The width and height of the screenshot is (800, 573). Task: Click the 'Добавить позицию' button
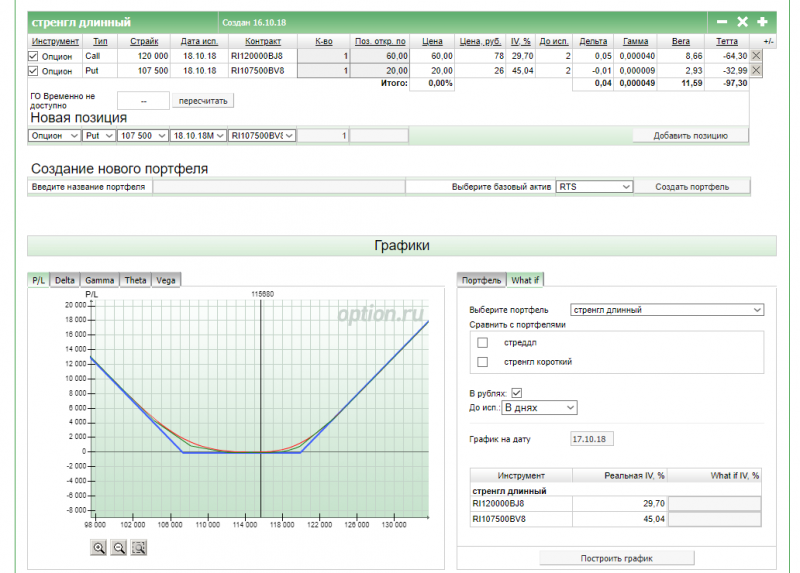tap(690, 135)
